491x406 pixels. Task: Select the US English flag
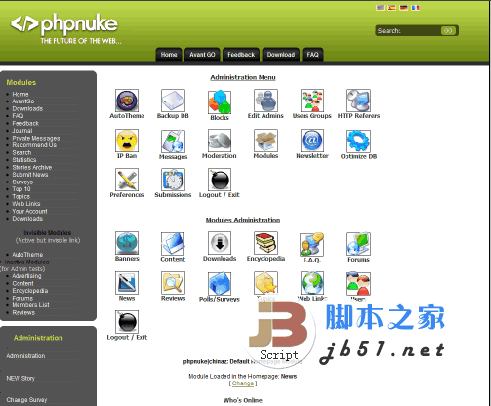coord(380,8)
